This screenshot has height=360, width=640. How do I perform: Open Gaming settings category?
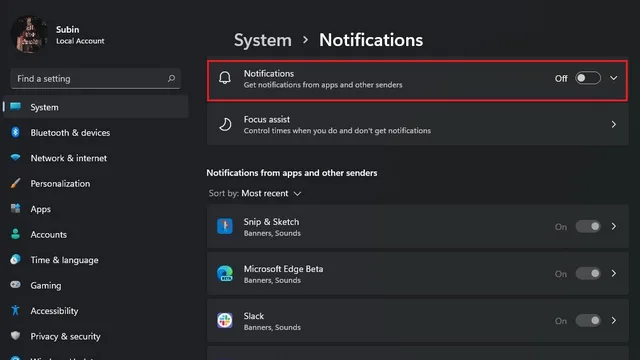96,285
